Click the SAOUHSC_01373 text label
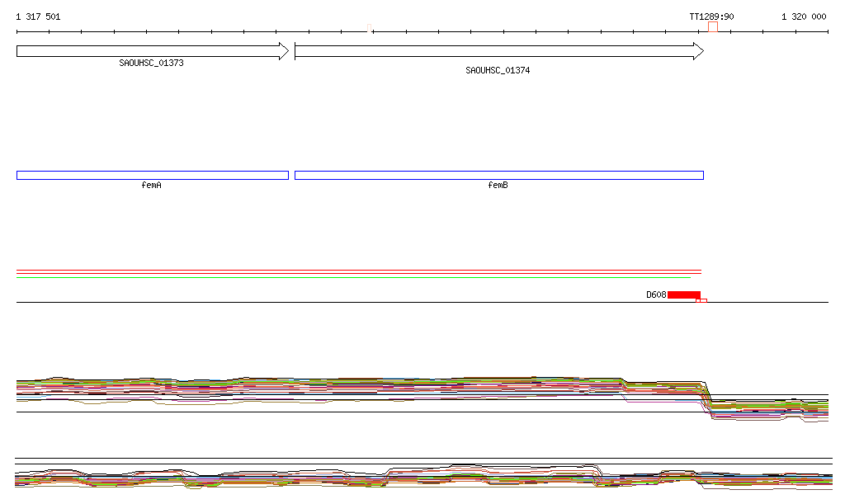Viewport: 845px width, 504px height. point(151,63)
